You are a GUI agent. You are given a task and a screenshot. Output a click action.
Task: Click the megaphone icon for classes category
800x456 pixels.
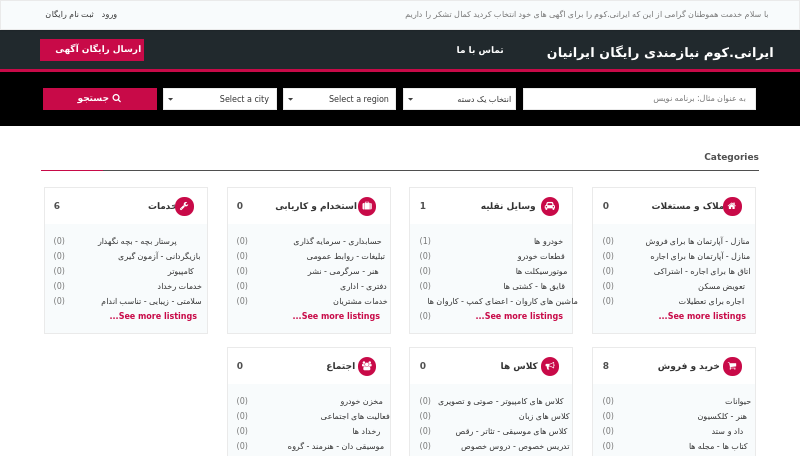point(549,366)
